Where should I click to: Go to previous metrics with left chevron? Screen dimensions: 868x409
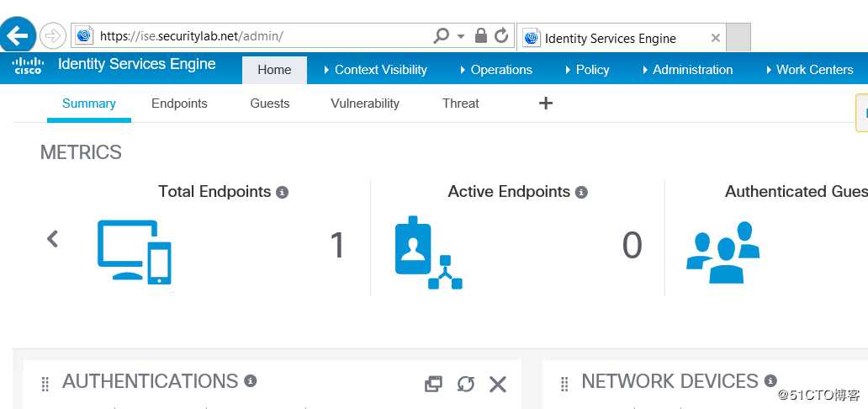53,239
